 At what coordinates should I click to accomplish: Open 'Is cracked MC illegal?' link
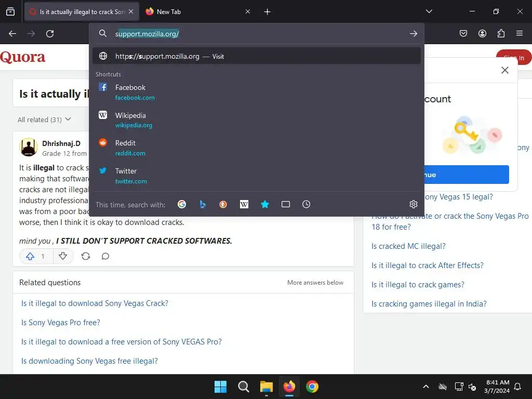pyautogui.click(x=408, y=246)
